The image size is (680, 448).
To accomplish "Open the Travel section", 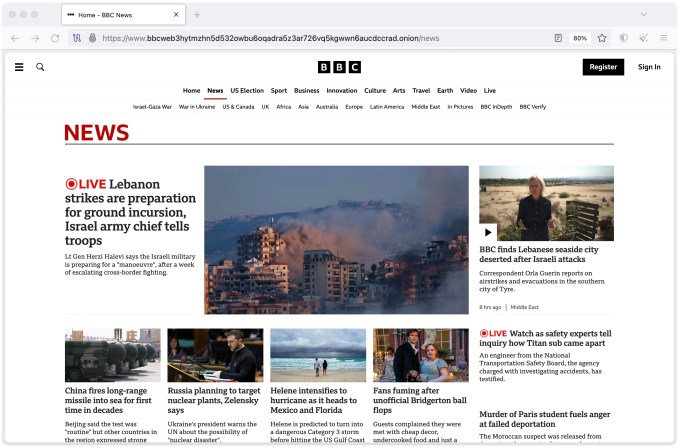I will pyautogui.click(x=421, y=91).
